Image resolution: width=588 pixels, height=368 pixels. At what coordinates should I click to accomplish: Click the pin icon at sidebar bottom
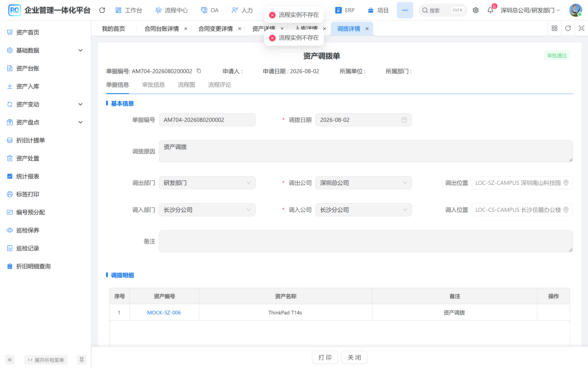(x=82, y=360)
